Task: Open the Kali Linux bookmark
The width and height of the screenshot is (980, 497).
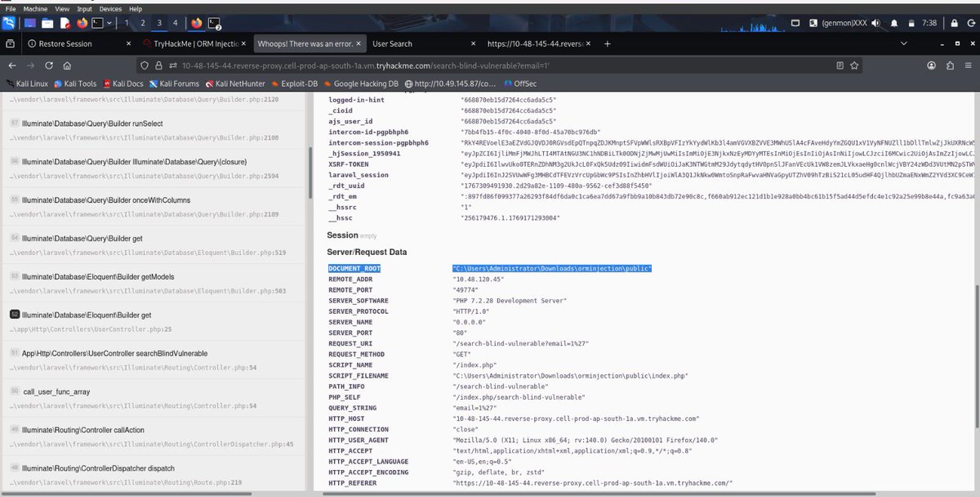Action: (27, 83)
